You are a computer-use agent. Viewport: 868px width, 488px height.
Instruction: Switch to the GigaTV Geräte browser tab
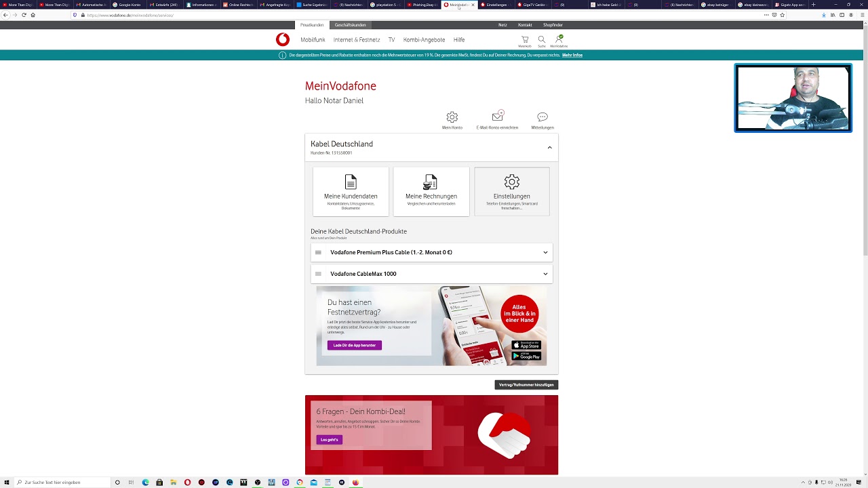coord(533,5)
